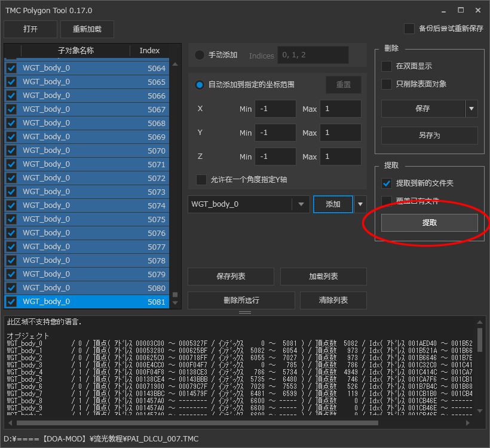Minimize the TMC Polygon Tool window
This screenshot has height=448, width=490.
point(443,10)
